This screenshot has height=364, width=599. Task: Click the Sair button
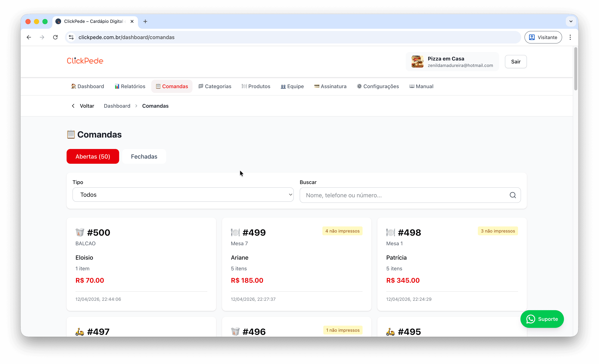point(516,62)
